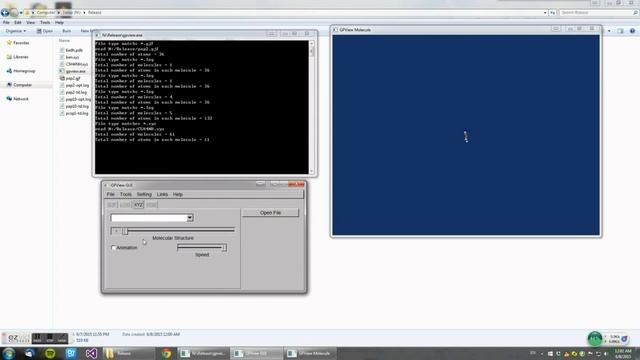Screen dimensions: 640x360
Task: Click the taskbar clock
Action: 623,353
